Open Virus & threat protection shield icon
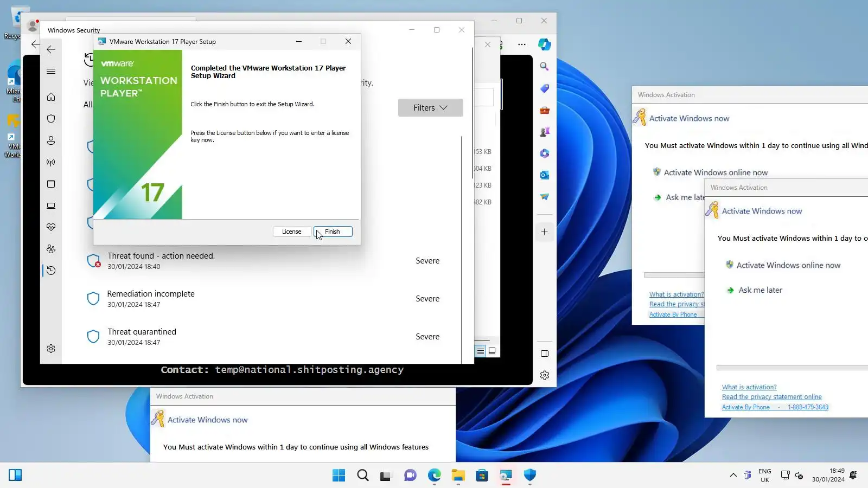868x488 pixels. pyautogui.click(x=51, y=119)
